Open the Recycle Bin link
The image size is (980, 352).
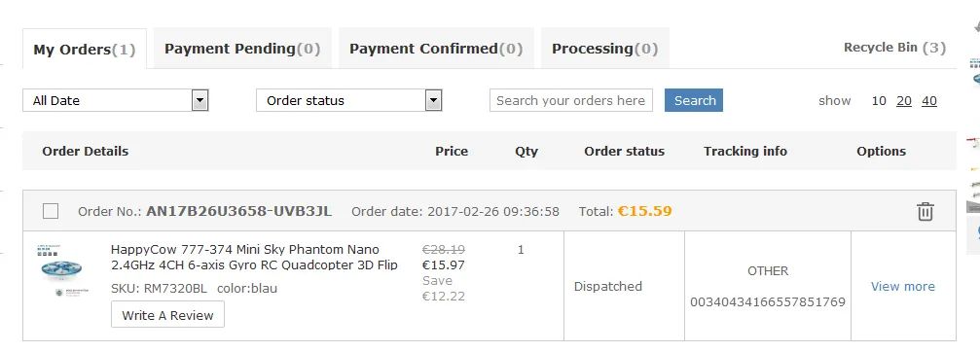pyautogui.click(x=895, y=48)
